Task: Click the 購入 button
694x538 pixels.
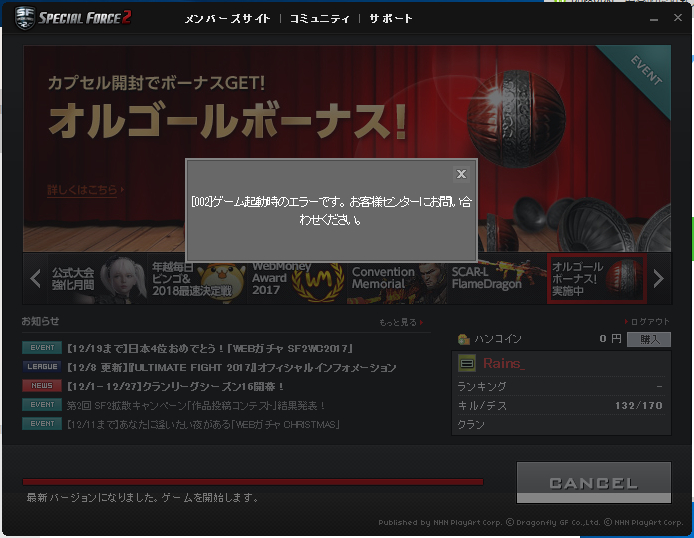Action: [649, 339]
